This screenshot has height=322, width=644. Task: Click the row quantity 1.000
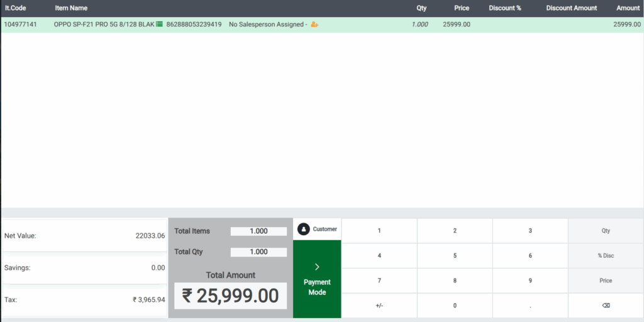[x=419, y=25]
